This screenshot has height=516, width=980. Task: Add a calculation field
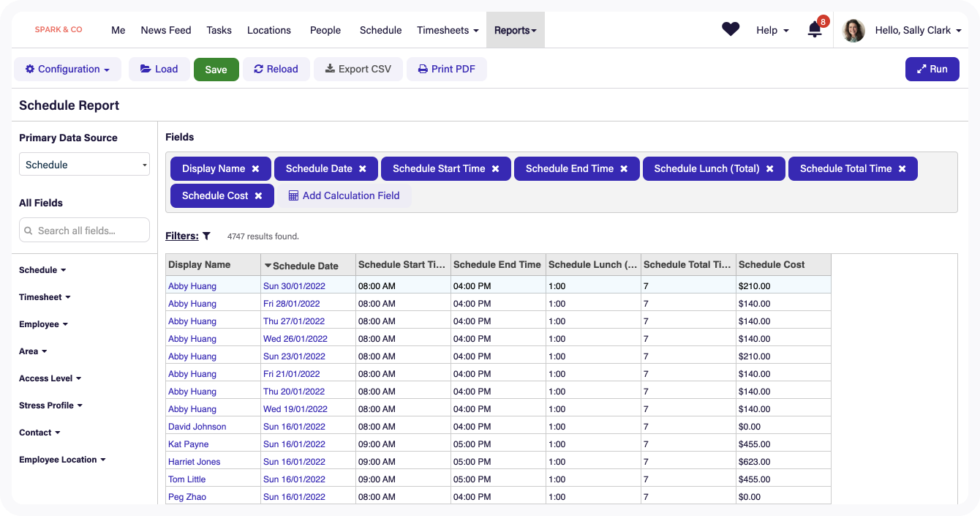[x=344, y=195]
